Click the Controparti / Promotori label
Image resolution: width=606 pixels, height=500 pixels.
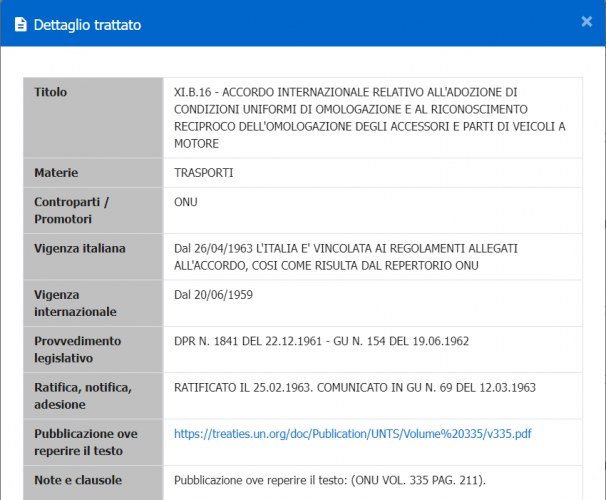pos(72,210)
